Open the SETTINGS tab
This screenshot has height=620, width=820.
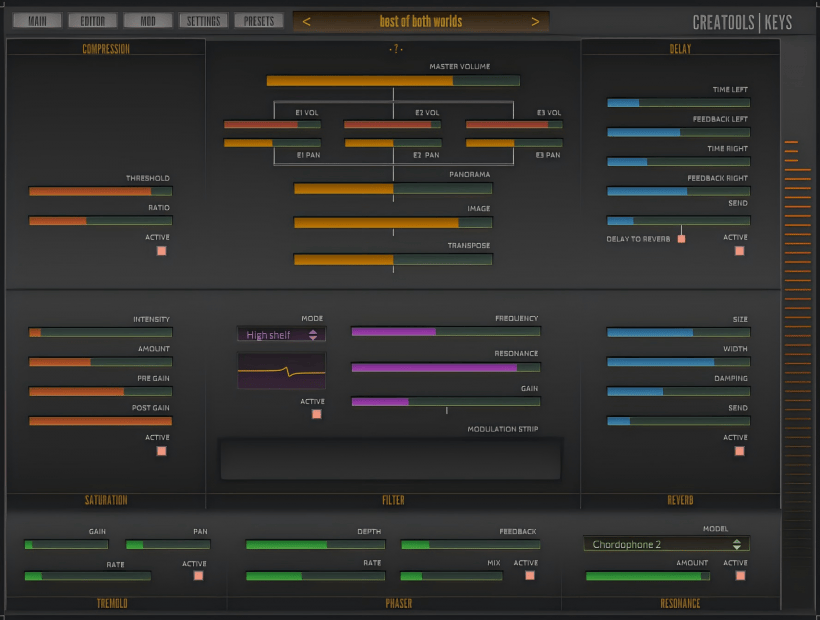pos(203,18)
